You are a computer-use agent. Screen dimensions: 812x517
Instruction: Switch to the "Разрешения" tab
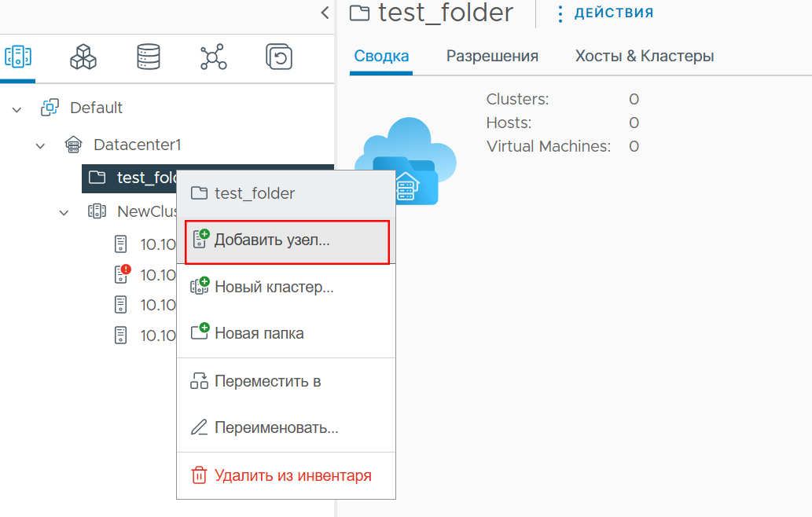[493, 56]
